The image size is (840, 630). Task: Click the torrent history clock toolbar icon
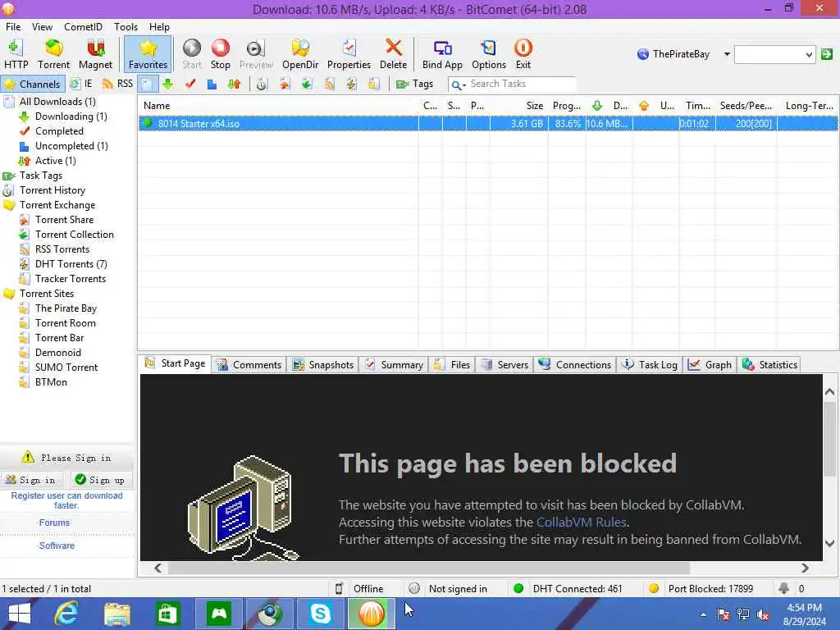pos(262,84)
